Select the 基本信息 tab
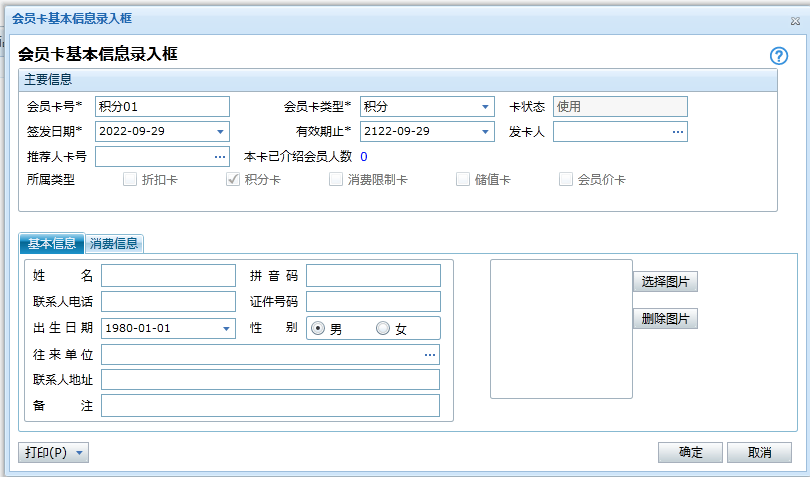810x477 pixels. coord(51,243)
